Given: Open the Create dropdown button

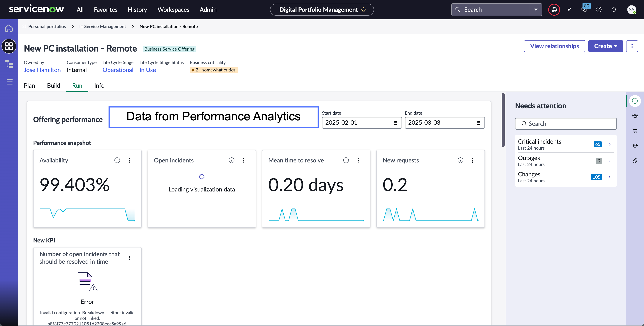Looking at the screenshot, I should click(605, 46).
